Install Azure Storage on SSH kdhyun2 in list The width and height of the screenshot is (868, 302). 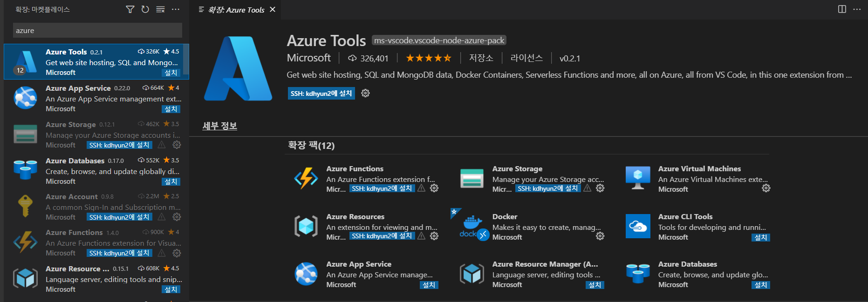click(119, 145)
